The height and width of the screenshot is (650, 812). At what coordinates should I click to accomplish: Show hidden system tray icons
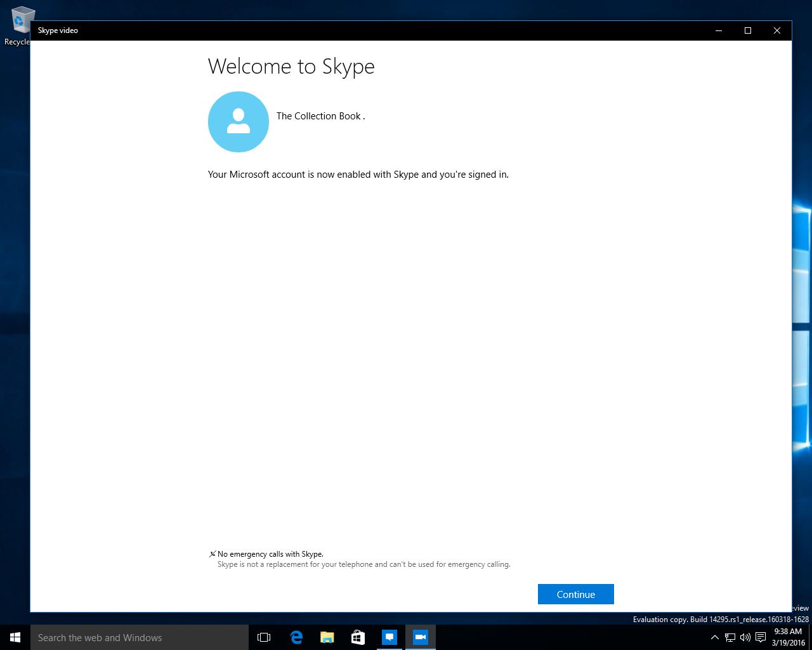pyautogui.click(x=715, y=637)
